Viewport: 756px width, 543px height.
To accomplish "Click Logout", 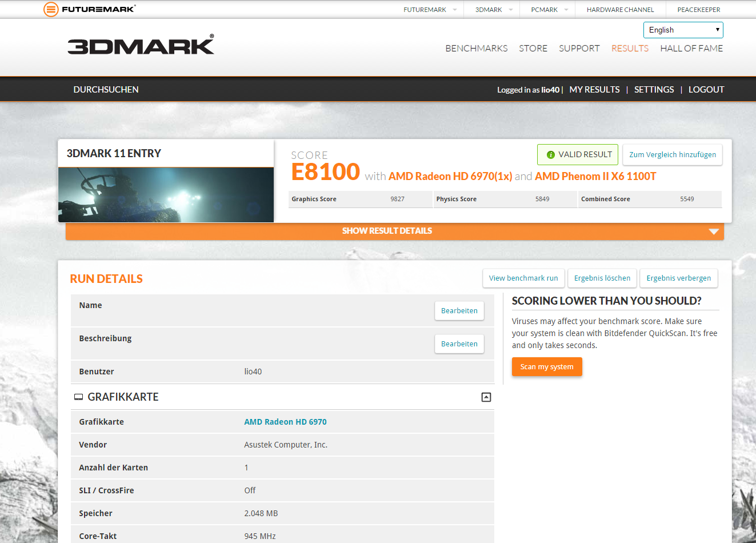I will coord(706,90).
